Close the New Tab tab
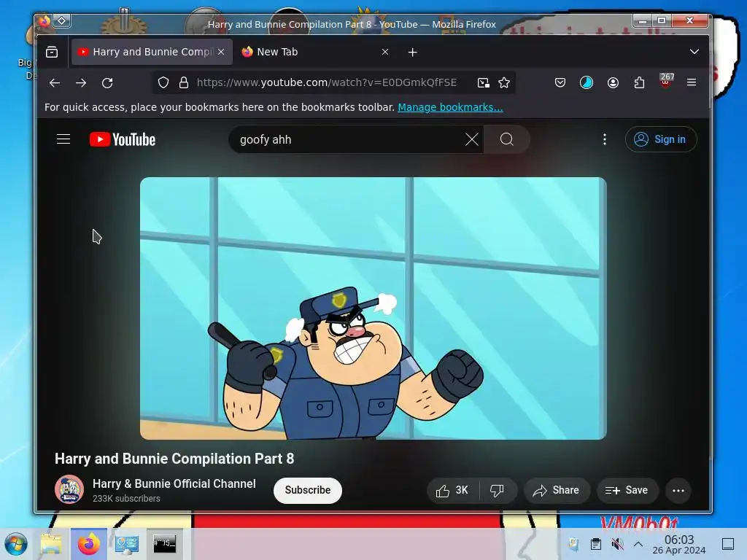 pyautogui.click(x=385, y=52)
